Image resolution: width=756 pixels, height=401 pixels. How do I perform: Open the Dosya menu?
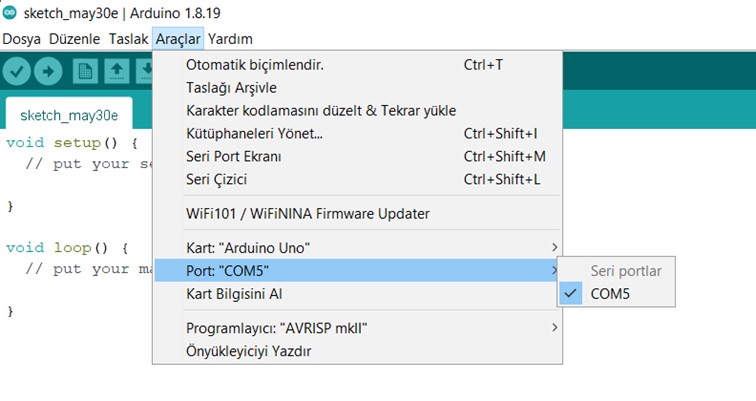[x=22, y=39]
